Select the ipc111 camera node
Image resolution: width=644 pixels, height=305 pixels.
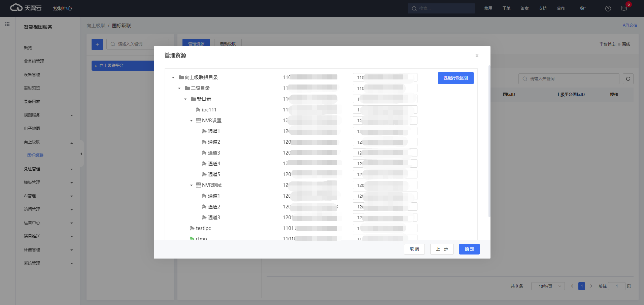[209, 110]
